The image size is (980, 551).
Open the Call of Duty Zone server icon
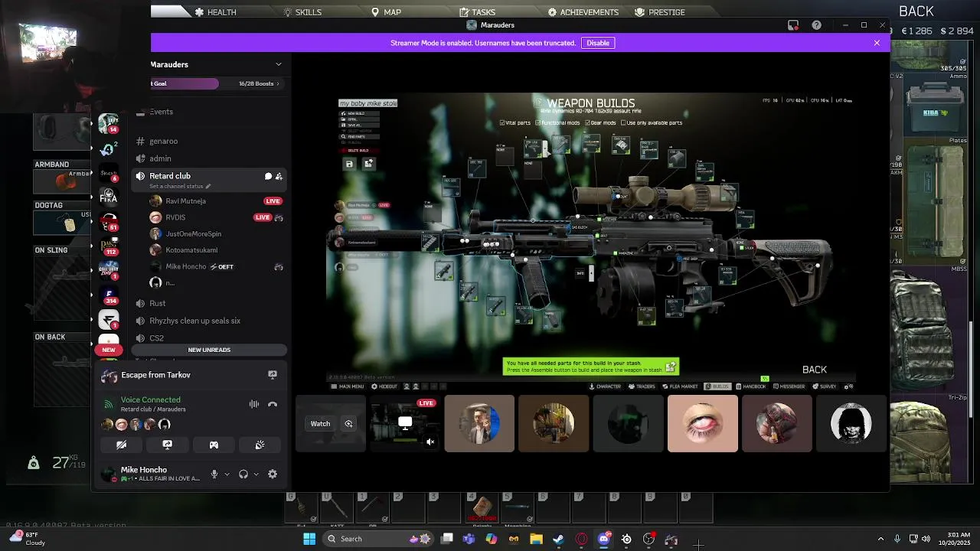109,269
